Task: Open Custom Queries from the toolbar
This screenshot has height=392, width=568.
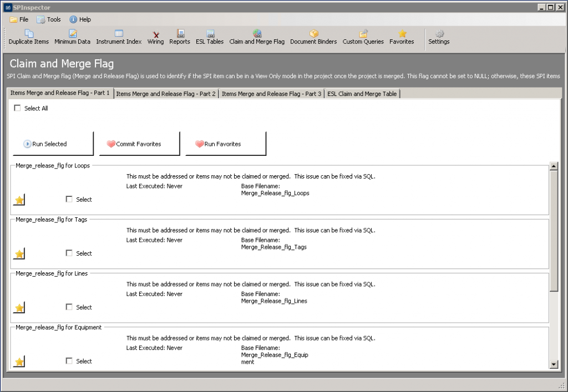Action: (363, 37)
